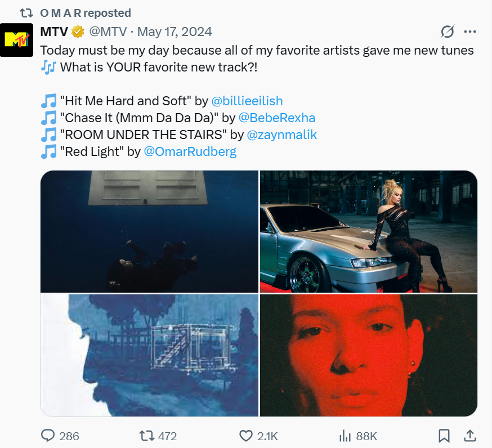Click the gold verified badge
The height and width of the screenshot is (448, 492).
click(x=77, y=32)
